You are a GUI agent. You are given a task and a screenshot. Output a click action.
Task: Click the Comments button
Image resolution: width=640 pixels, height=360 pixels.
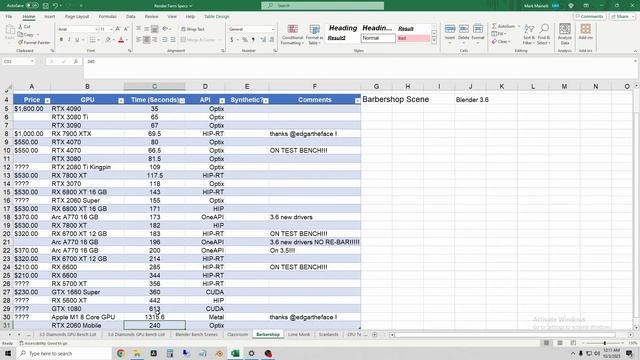[589, 17]
